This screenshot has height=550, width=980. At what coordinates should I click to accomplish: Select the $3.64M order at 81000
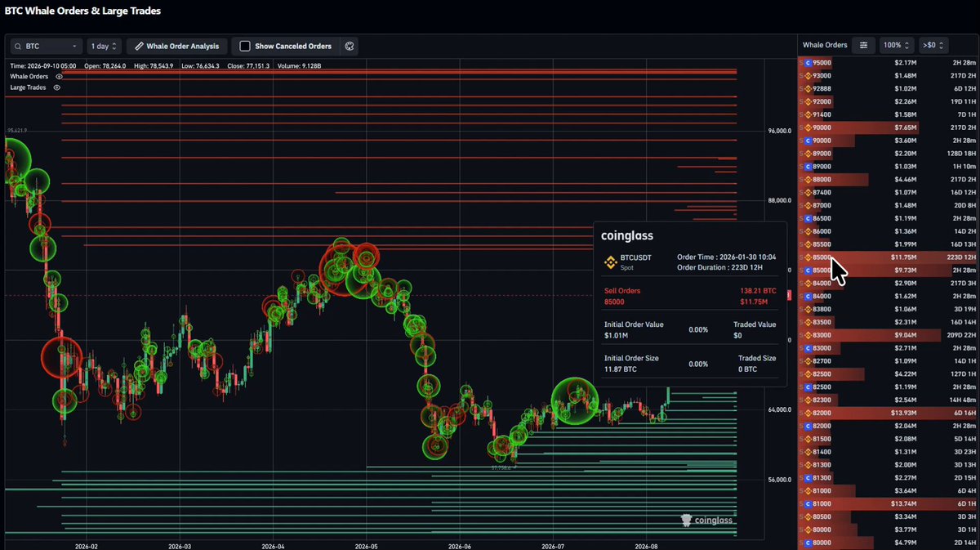point(889,490)
